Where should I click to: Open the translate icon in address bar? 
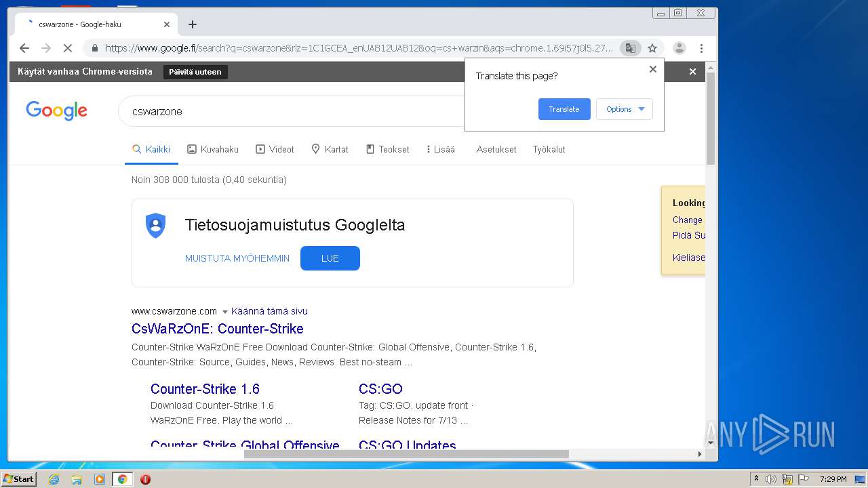click(631, 48)
